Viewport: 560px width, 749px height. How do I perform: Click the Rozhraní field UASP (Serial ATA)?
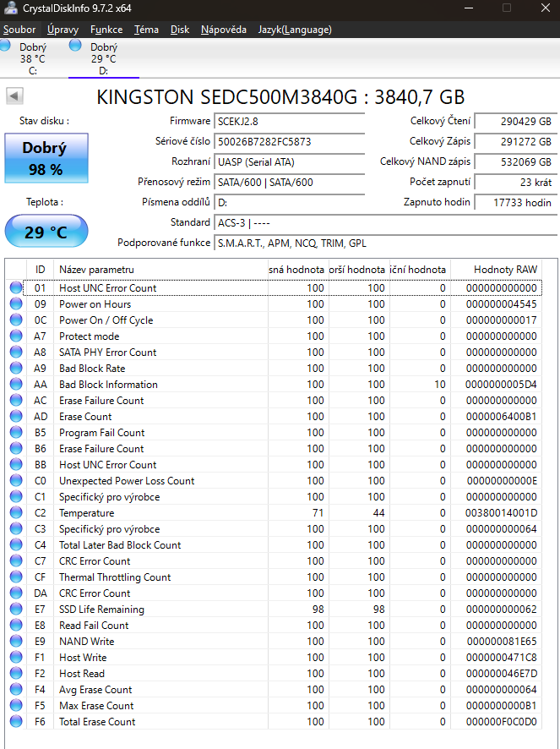coord(290,162)
